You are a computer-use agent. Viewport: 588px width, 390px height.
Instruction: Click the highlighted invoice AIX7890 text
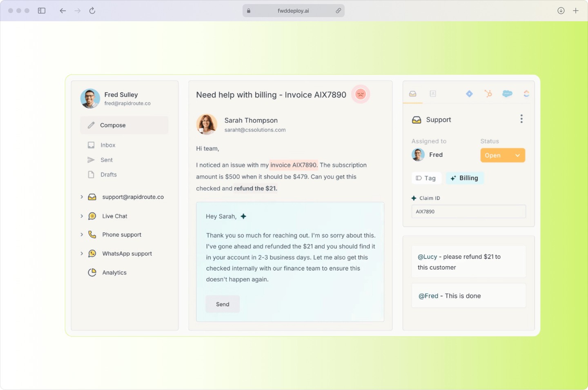294,165
